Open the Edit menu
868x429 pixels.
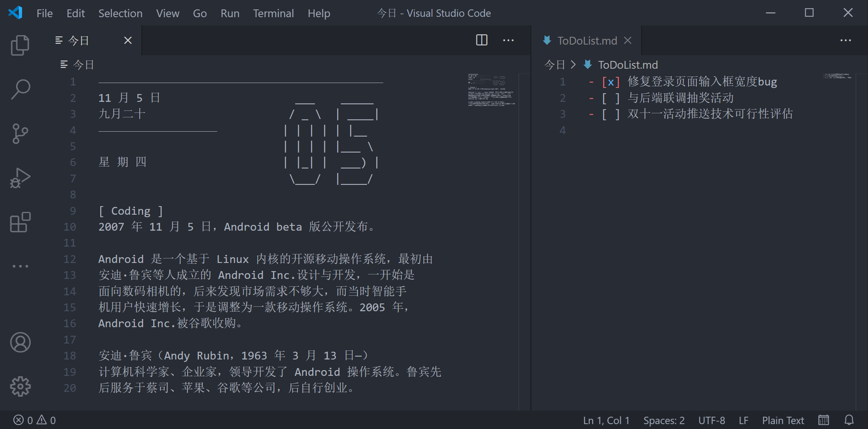click(x=76, y=13)
